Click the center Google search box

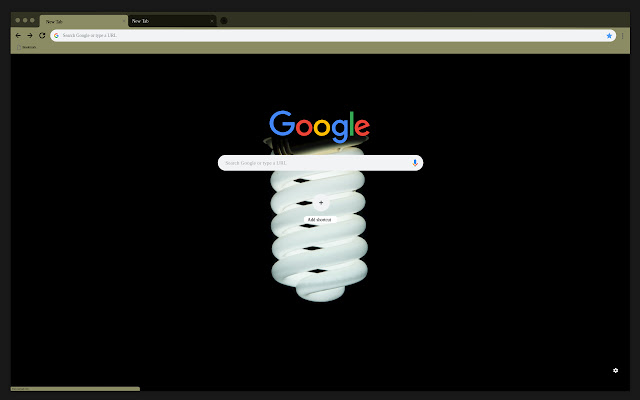pyautogui.click(x=320, y=163)
